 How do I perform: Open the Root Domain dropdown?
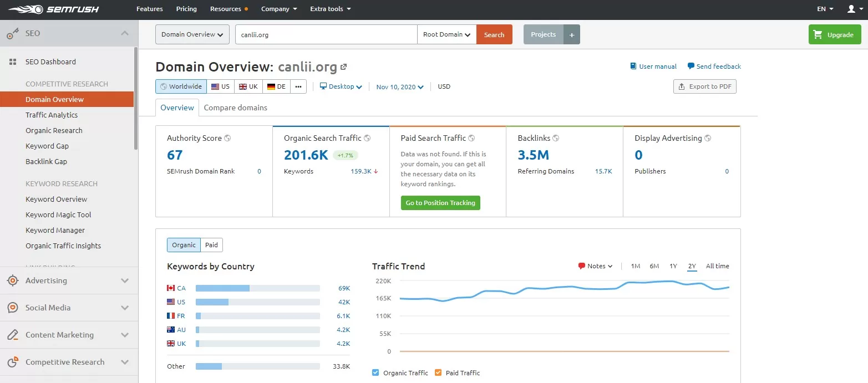pos(446,34)
